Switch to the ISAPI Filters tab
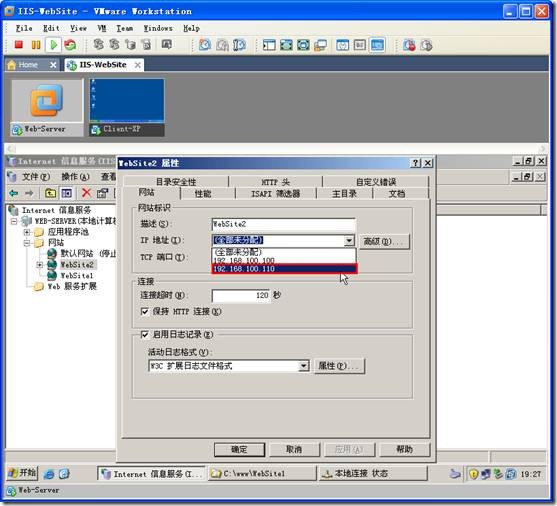Viewport: 557px width, 506px height. (276, 194)
